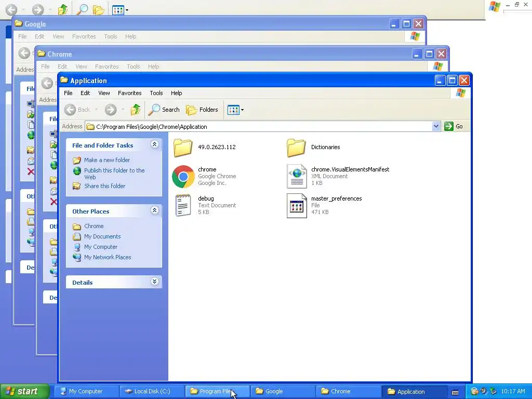This screenshot has width=532, height=399.
Task: Click Make a new folder
Action: (107, 160)
